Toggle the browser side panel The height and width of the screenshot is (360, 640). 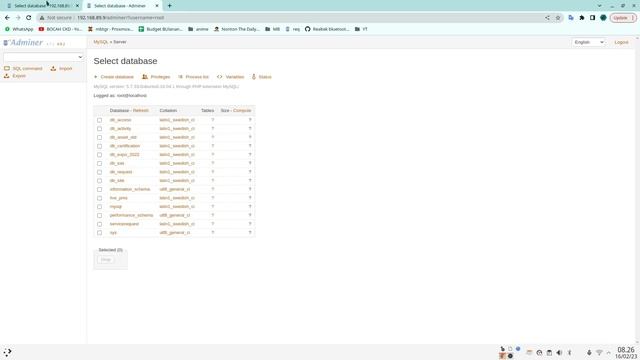tap(592, 18)
